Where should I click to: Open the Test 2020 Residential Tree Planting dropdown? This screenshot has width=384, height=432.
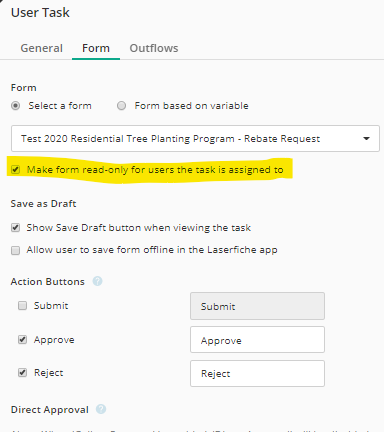195,139
